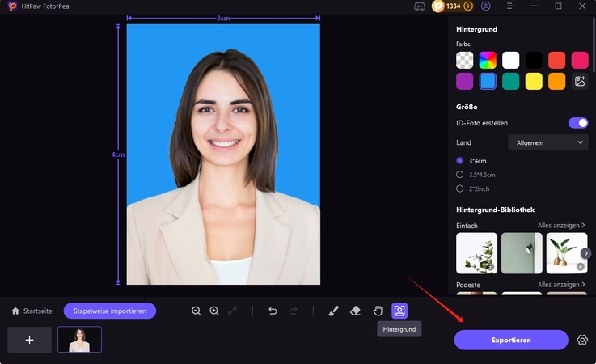Open the rainbow custom color picker swatch
This screenshot has width=596, height=364.
(x=488, y=60)
